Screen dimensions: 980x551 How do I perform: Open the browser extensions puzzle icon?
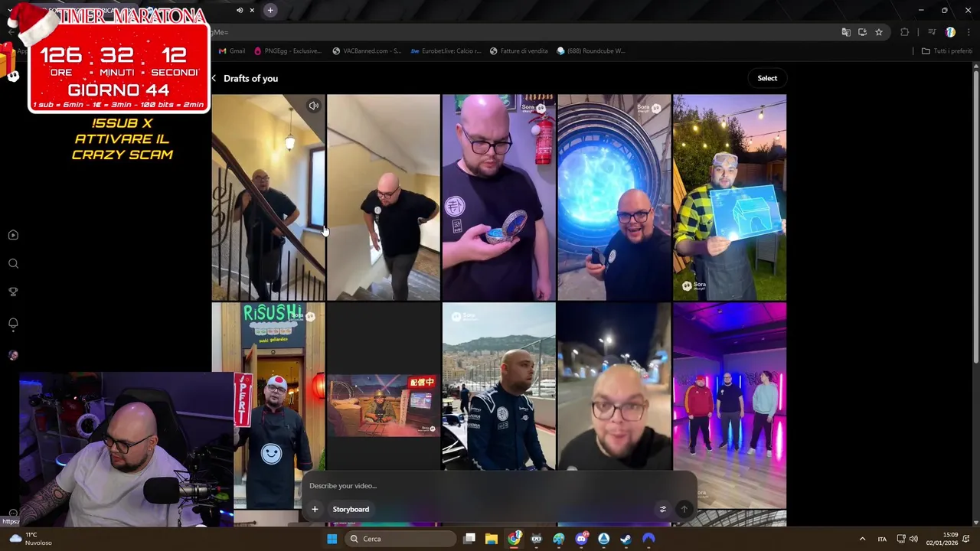(x=905, y=32)
